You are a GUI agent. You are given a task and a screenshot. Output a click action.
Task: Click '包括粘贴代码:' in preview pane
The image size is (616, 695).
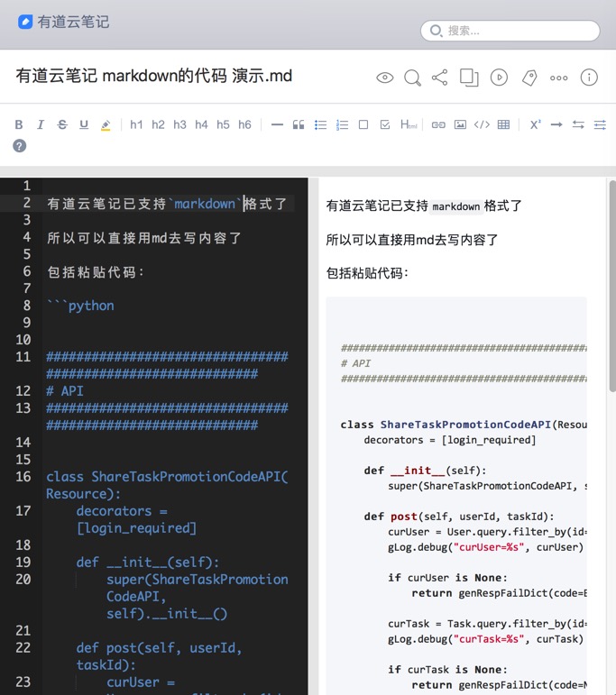tap(367, 273)
